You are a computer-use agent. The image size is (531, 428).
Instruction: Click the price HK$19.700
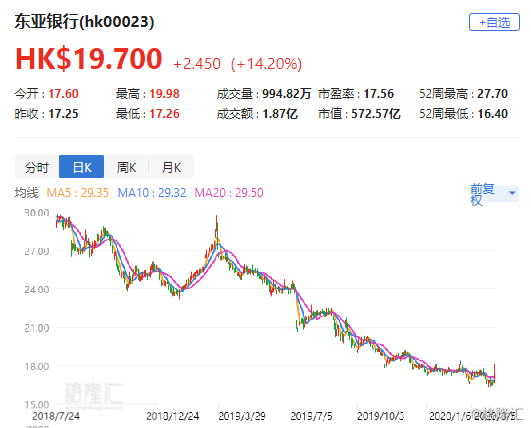coord(89,59)
